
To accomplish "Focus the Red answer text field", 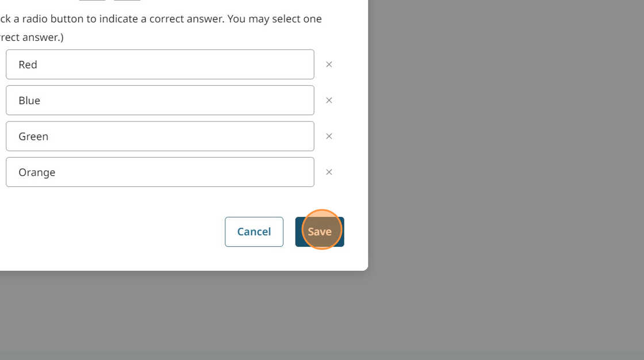I will click(160, 64).
